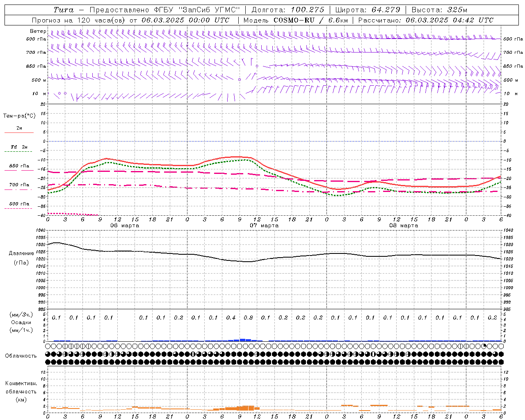Screen dimensions: 525x420
Task: Click the "(гПа)" unit label under Давление
Action: coord(22,263)
